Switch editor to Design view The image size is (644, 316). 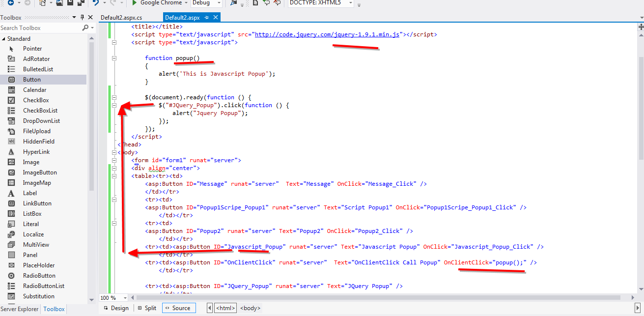pos(116,308)
